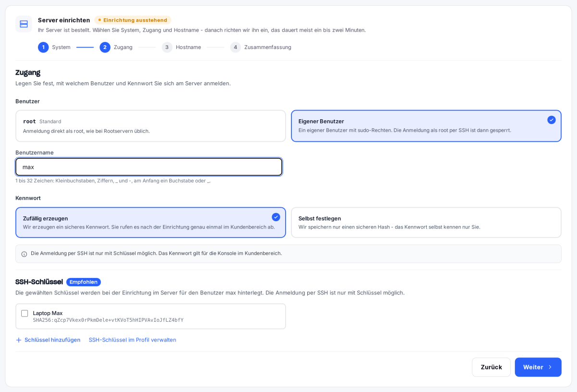This screenshot has height=392, width=577.
Task: Go to step 3 Hostname
Action: coord(181,47)
